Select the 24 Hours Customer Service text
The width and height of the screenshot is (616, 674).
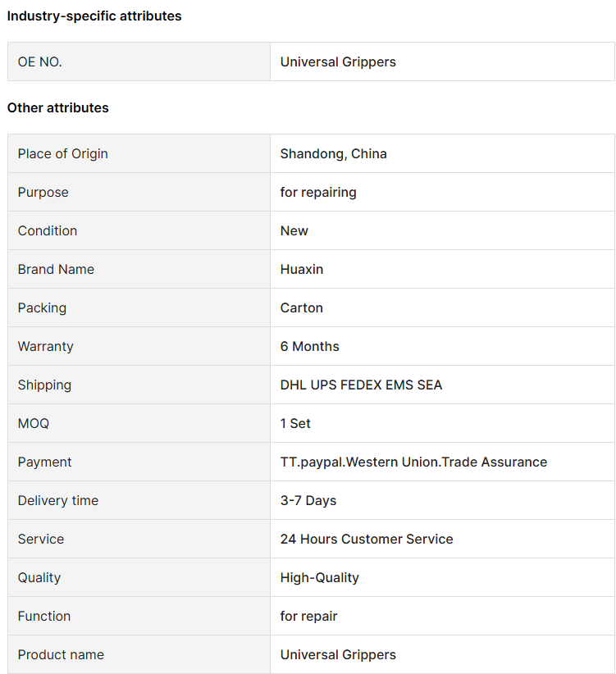367,539
